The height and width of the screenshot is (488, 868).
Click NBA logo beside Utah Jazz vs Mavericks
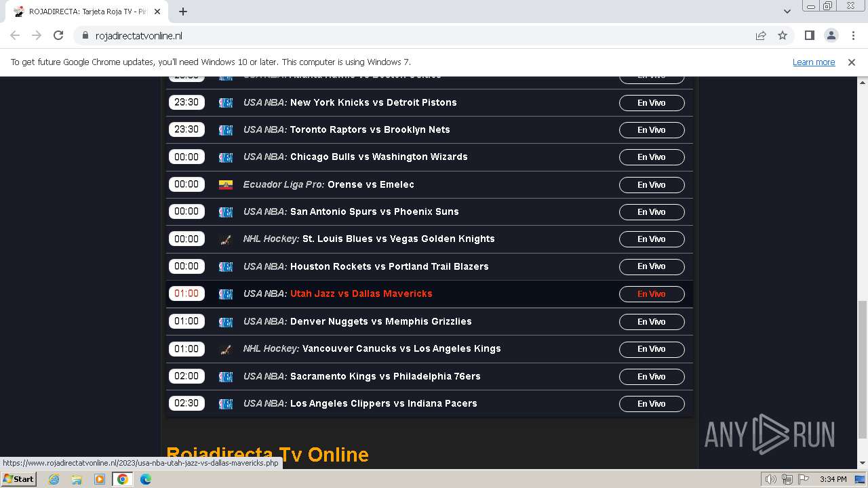click(226, 294)
